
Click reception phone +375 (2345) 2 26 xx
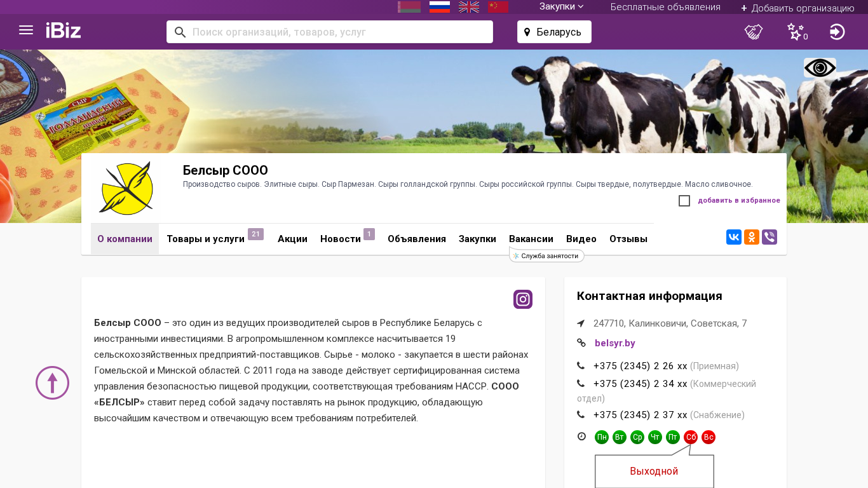(641, 366)
